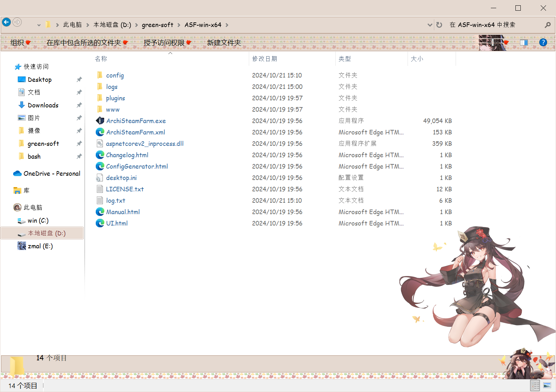Navigate to green-soft breadcrumb
The height and width of the screenshot is (392, 556).
tap(157, 25)
